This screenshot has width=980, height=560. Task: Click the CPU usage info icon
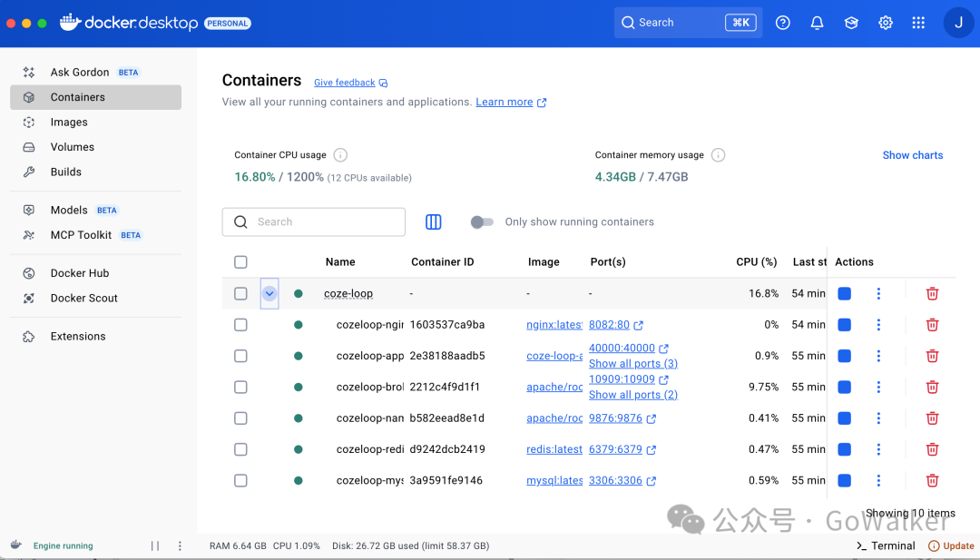[x=340, y=155]
